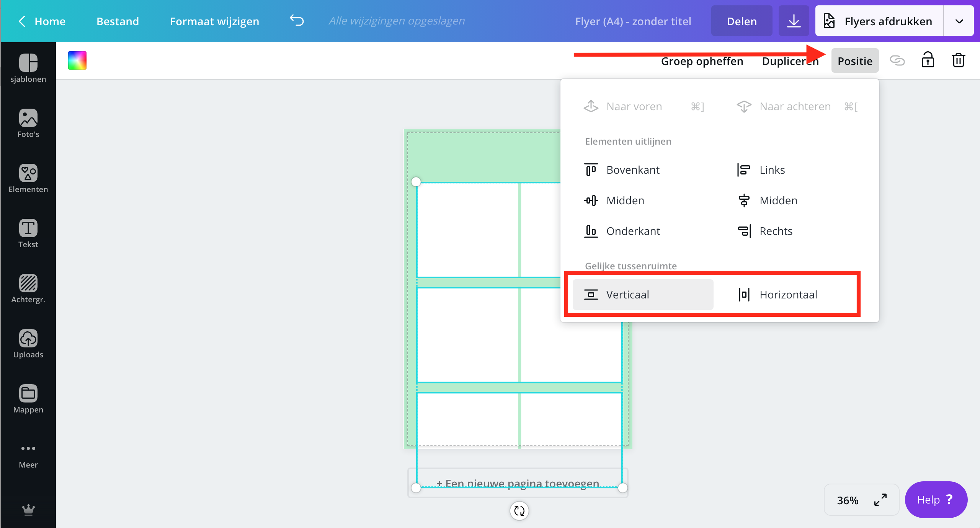Toggle fullscreen with expand arrows icon

coord(880,500)
